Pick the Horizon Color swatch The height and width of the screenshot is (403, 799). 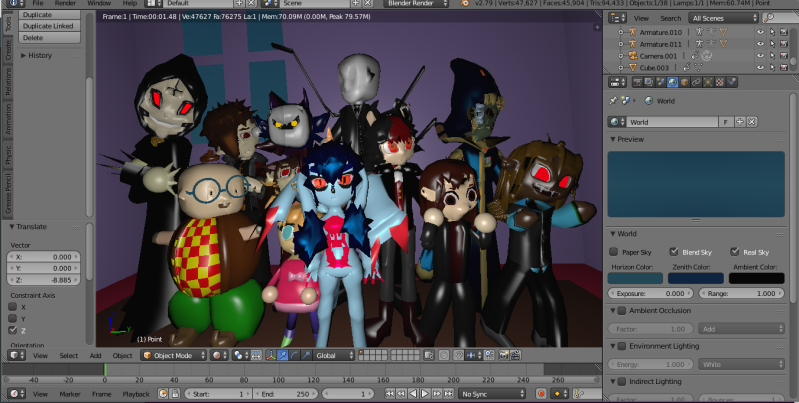(x=635, y=278)
